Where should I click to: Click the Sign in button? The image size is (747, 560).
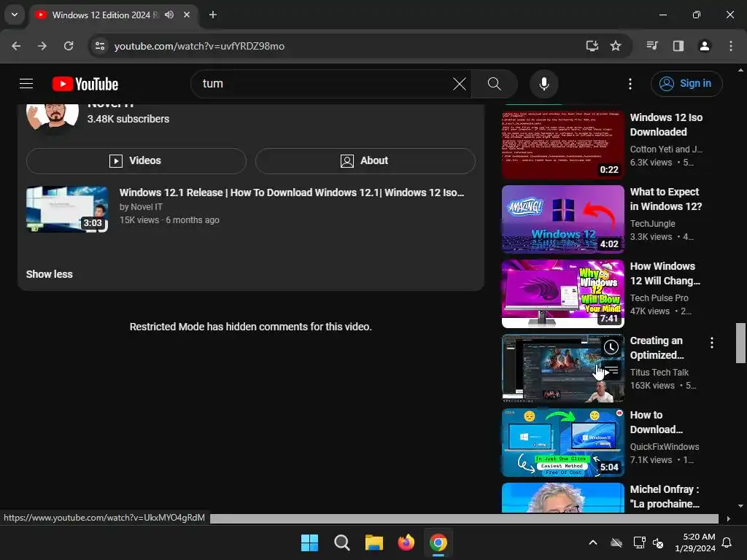coord(686,84)
